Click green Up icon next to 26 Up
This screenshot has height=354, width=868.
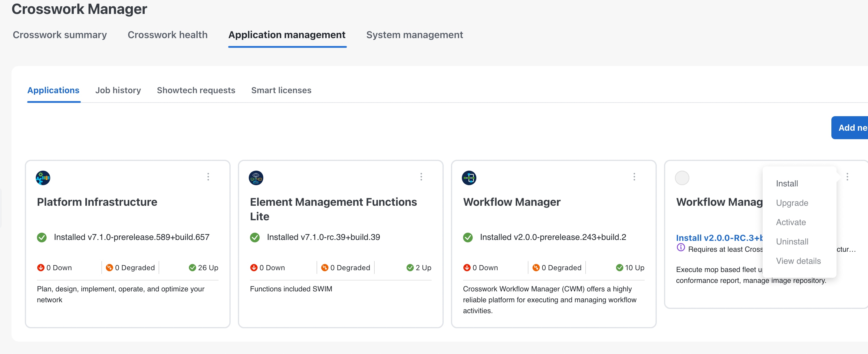click(x=192, y=267)
